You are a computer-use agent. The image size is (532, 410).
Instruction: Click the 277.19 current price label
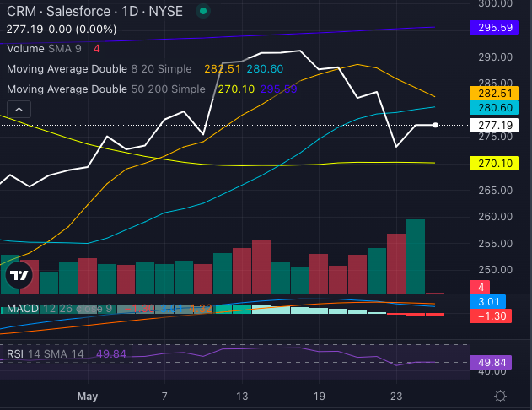[494, 125]
